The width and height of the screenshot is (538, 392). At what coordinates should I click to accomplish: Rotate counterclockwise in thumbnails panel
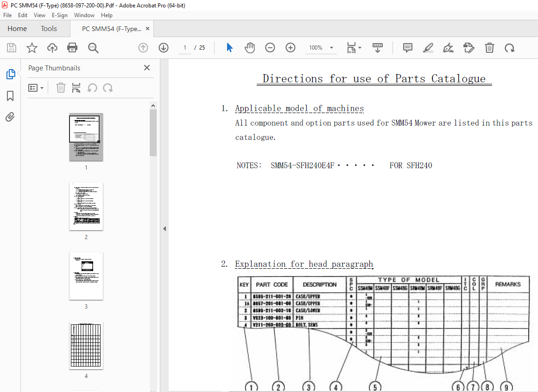point(92,88)
